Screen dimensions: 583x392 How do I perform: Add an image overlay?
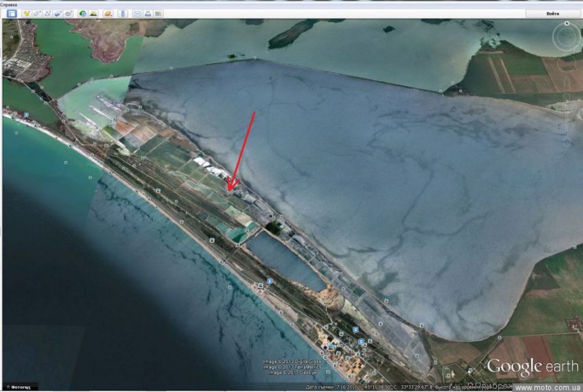click(58, 14)
